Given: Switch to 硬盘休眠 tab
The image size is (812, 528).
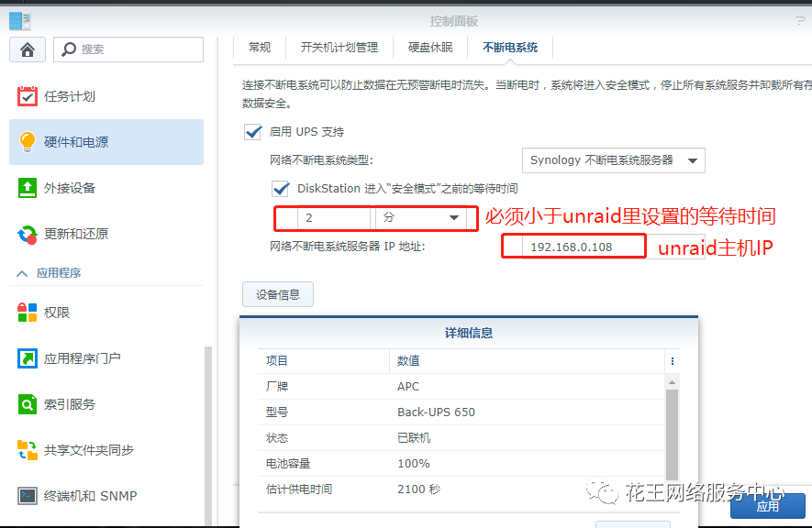Looking at the screenshot, I should 430,48.
